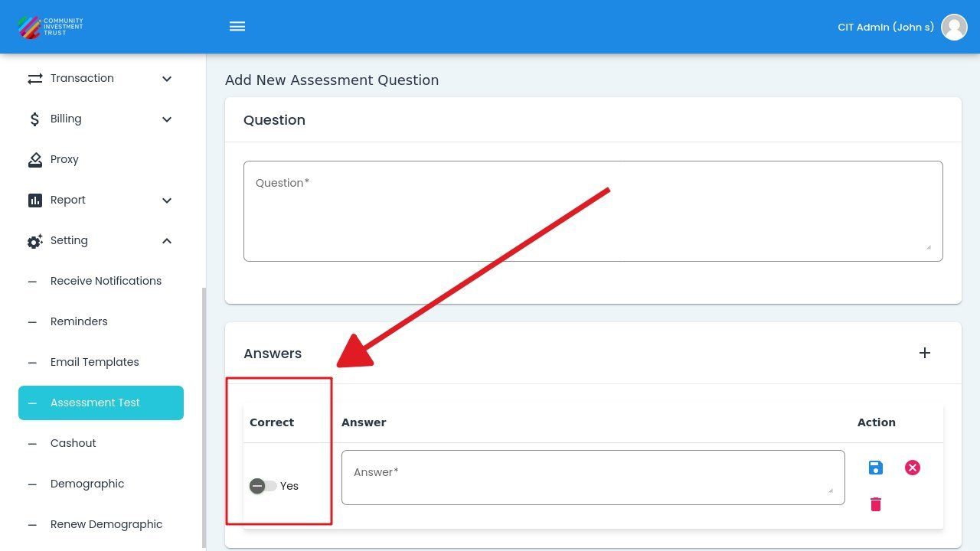Click the hamburger menu icon
The width and height of the screenshot is (980, 551).
pyautogui.click(x=237, y=27)
